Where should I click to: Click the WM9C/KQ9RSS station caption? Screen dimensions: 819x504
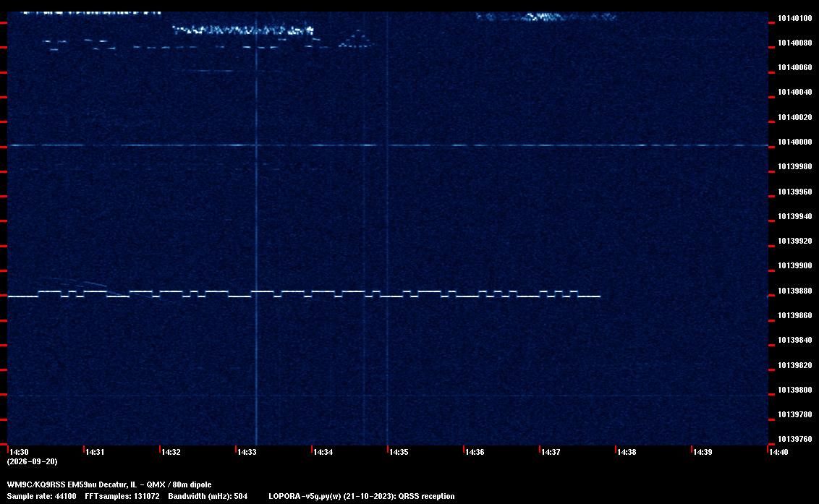109,484
